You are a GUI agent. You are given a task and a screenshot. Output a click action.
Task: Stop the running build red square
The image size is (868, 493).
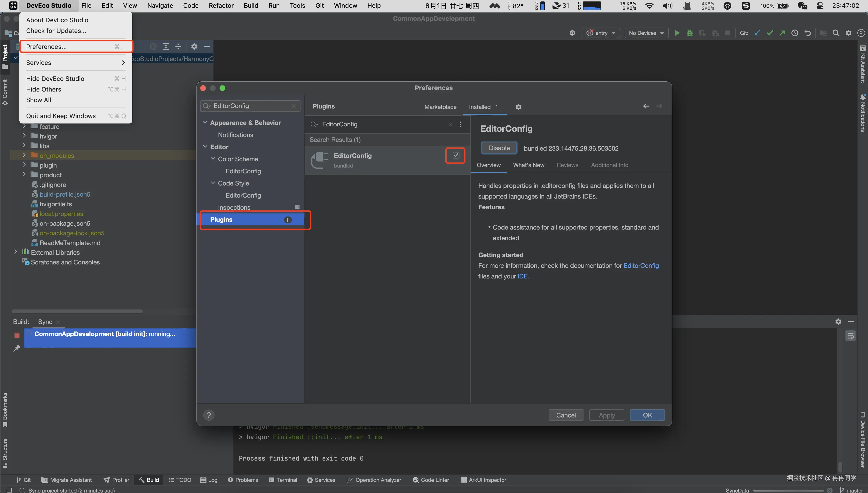point(17,335)
